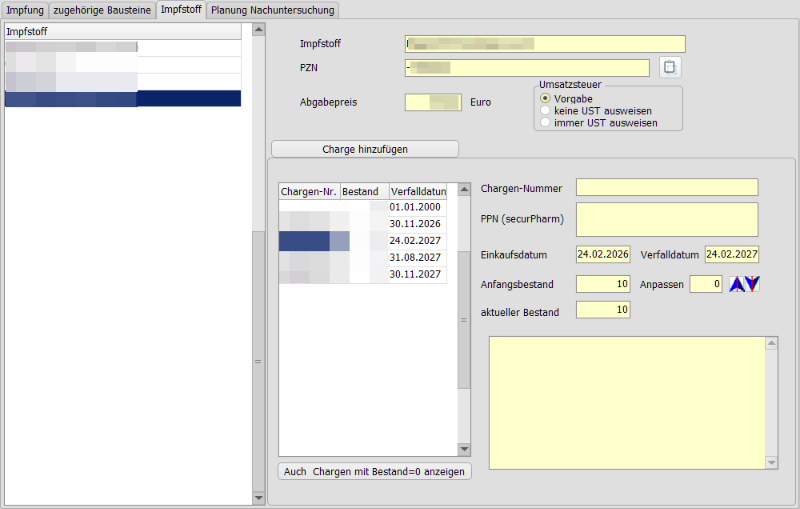Click notes text area scroll-down arrow
The height and width of the screenshot is (509, 800).
coord(771,462)
